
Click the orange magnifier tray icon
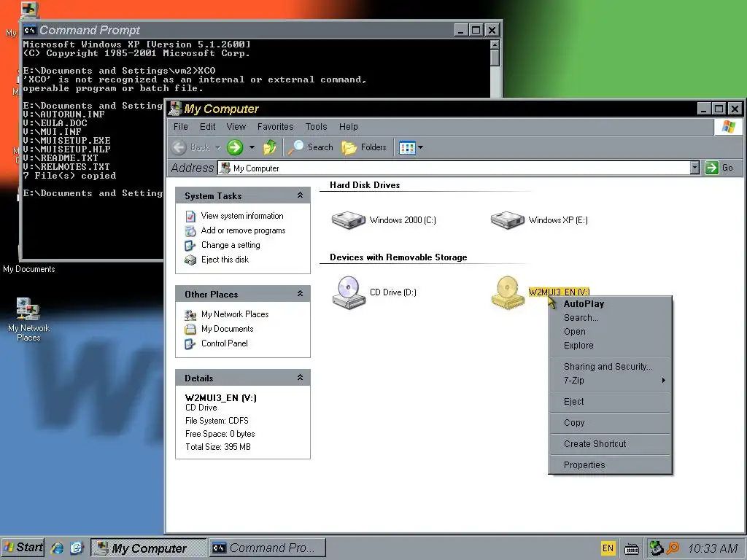tap(673, 548)
